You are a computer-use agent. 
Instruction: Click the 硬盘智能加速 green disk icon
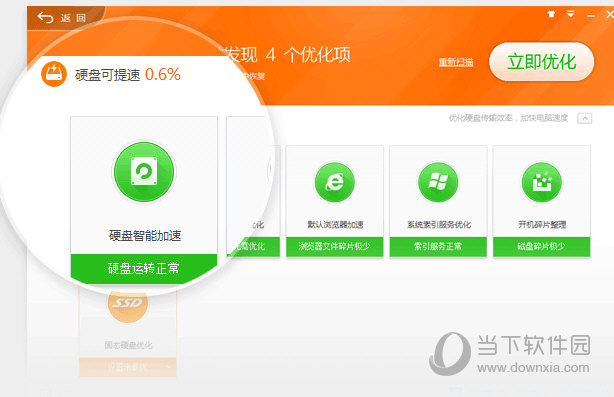tap(144, 172)
